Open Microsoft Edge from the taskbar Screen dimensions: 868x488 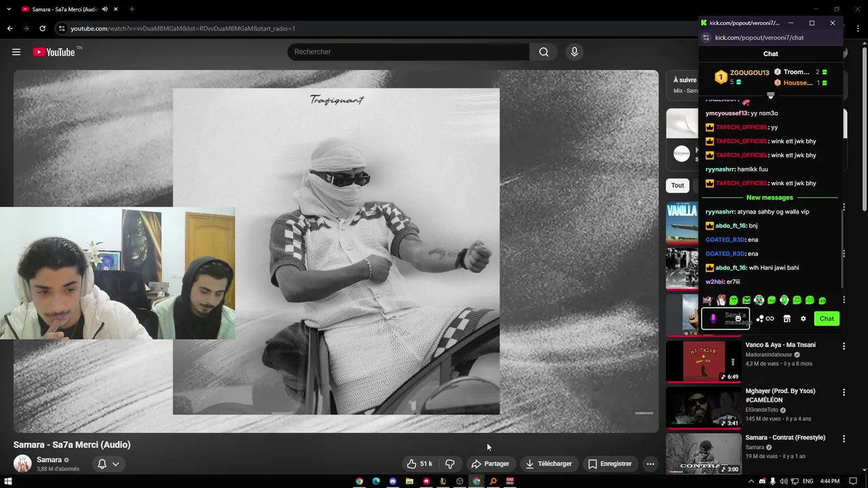(x=376, y=481)
